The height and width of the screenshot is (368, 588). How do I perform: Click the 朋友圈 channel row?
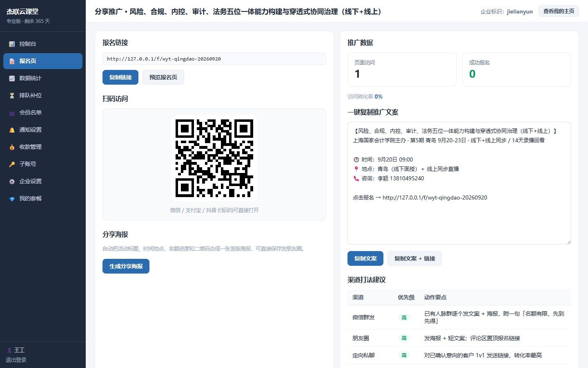point(459,338)
